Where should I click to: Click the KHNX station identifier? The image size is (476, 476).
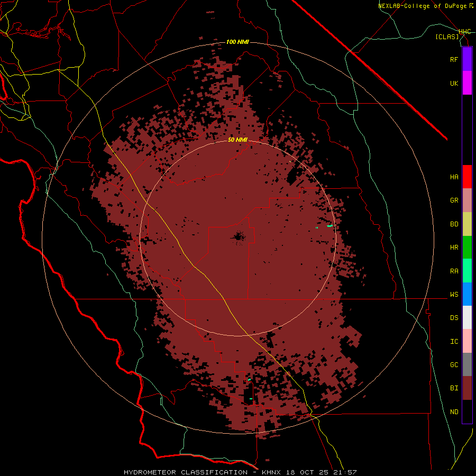(271, 472)
